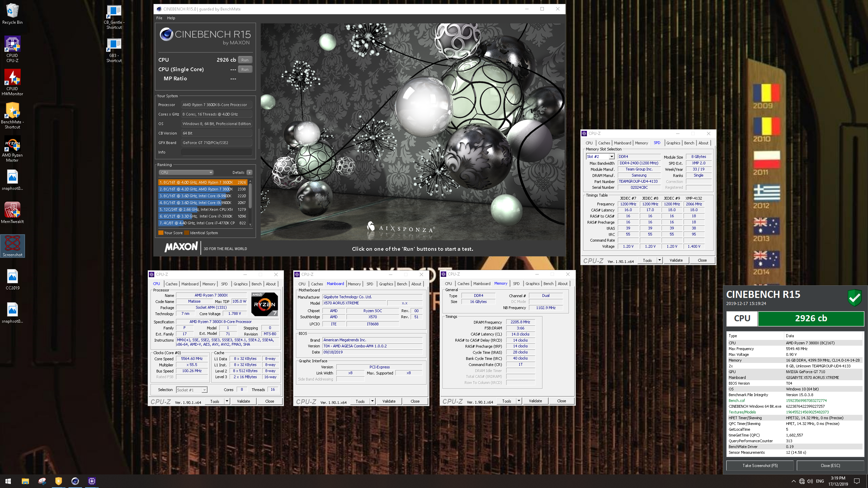This screenshot has height=488, width=868.
Task: Open the clock and date flyout
Action: (838, 481)
